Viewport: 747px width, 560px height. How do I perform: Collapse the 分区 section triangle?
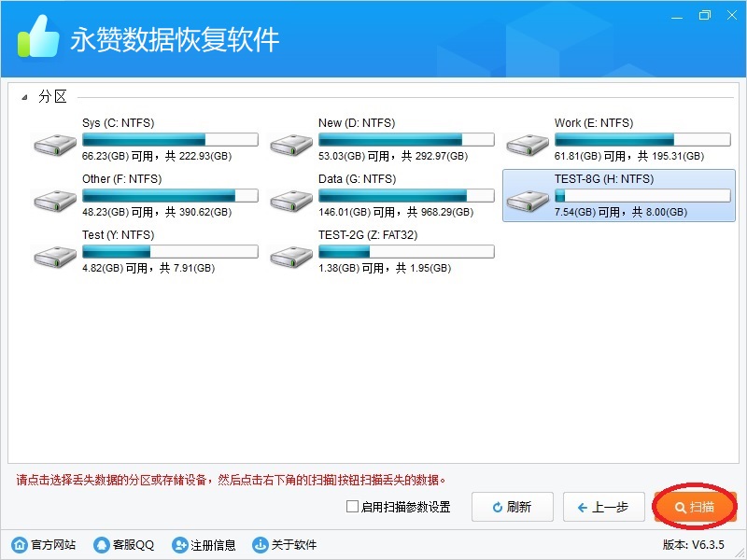[x=24, y=97]
